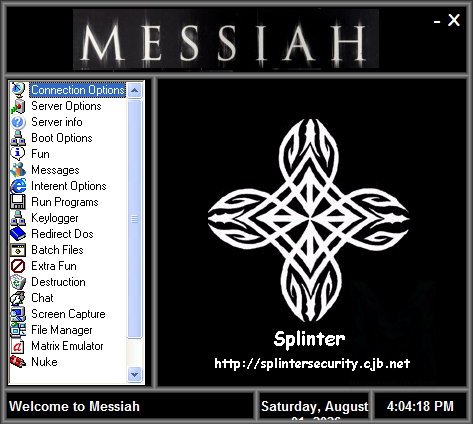Click the blue question mark Server info icon
Image resolution: width=473 pixels, height=424 pixels.
tap(18, 122)
